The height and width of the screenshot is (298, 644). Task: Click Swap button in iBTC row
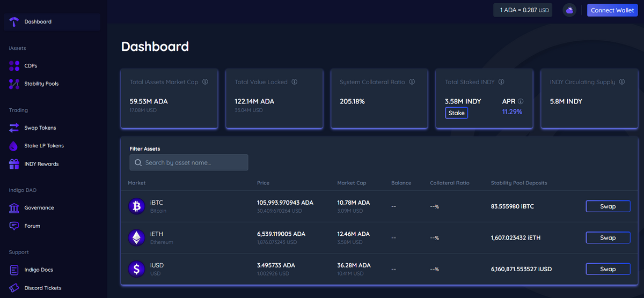click(608, 206)
